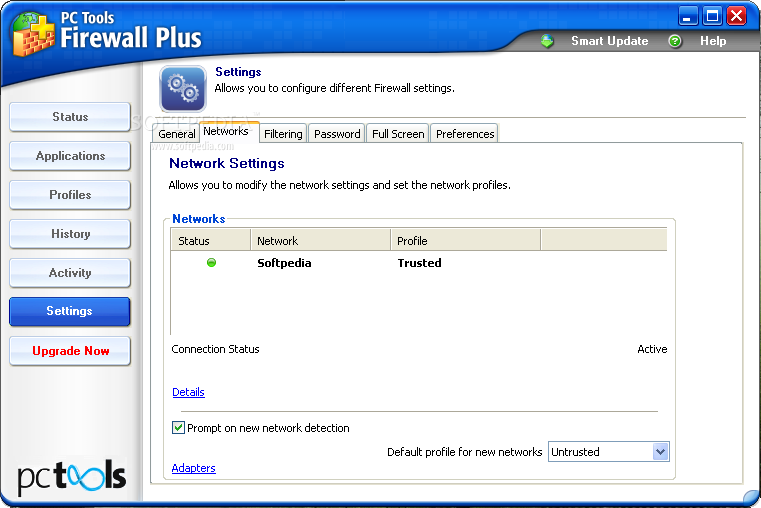The image size is (761, 508).
Task: Sort by the Network column header
Action: pyautogui.click(x=320, y=241)
